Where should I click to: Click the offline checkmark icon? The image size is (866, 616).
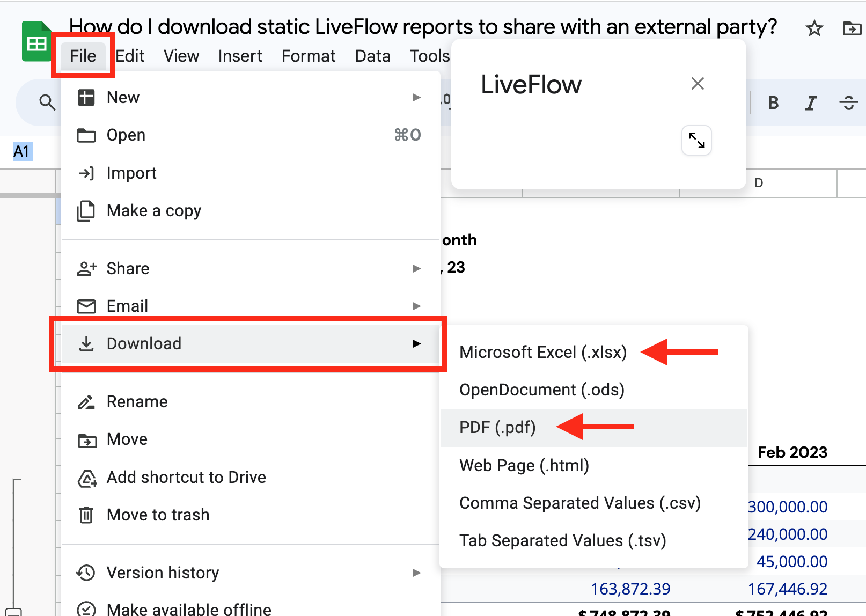tap(86, 610)
